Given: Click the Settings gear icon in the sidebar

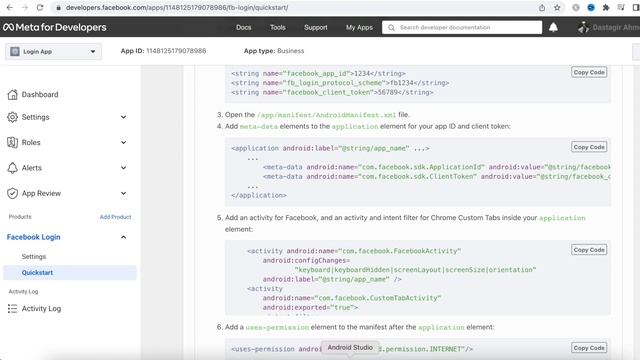Looking at the screenshot, I should pyautogui.click(x=12, y=117).
